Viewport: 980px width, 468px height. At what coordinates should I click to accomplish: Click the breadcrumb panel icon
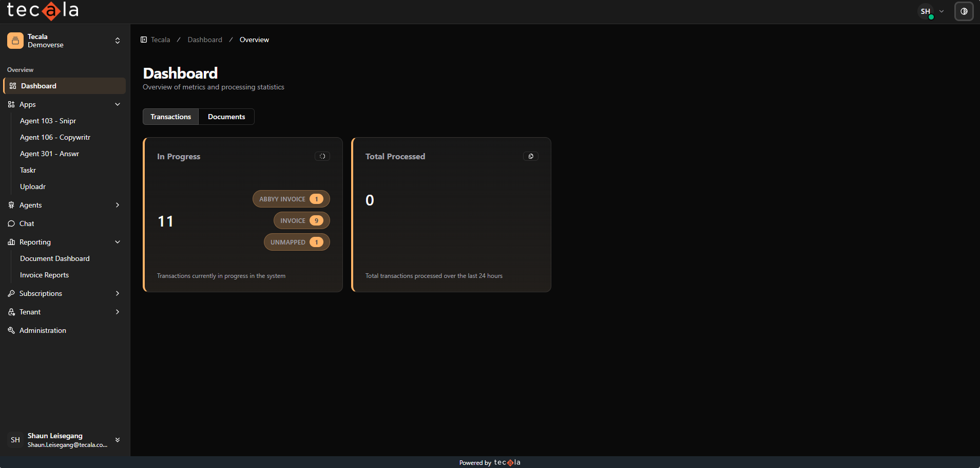(144, 40)
